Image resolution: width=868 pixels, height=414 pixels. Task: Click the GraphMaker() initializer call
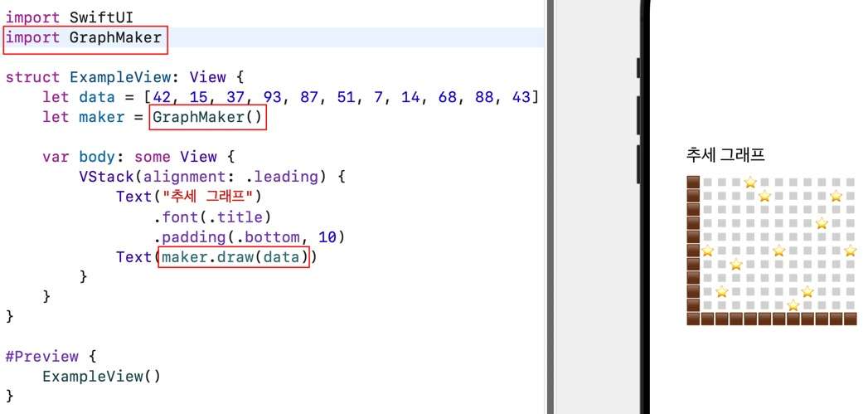[x=207, y=117]
